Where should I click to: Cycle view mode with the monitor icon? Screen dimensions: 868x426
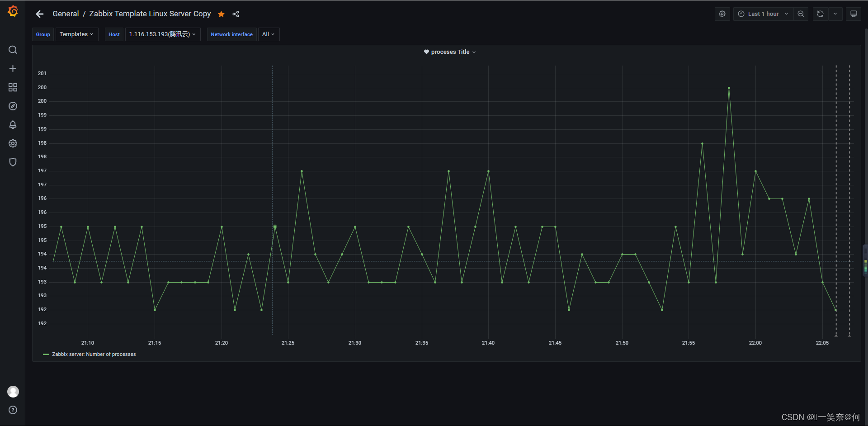[854, 14]
